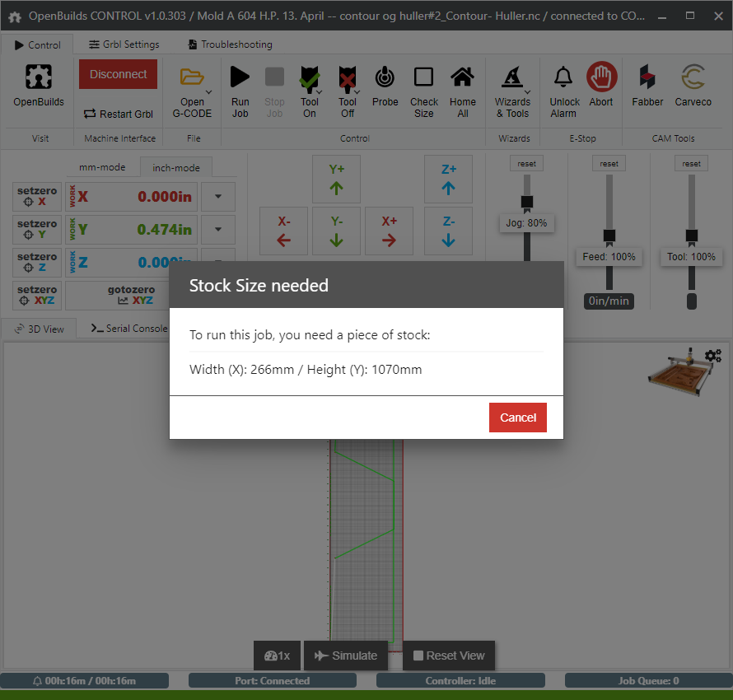Launch the Carveco CAM tool
Image resolution: width=733 pixels, height=700 pixels.
pos(693,77)
